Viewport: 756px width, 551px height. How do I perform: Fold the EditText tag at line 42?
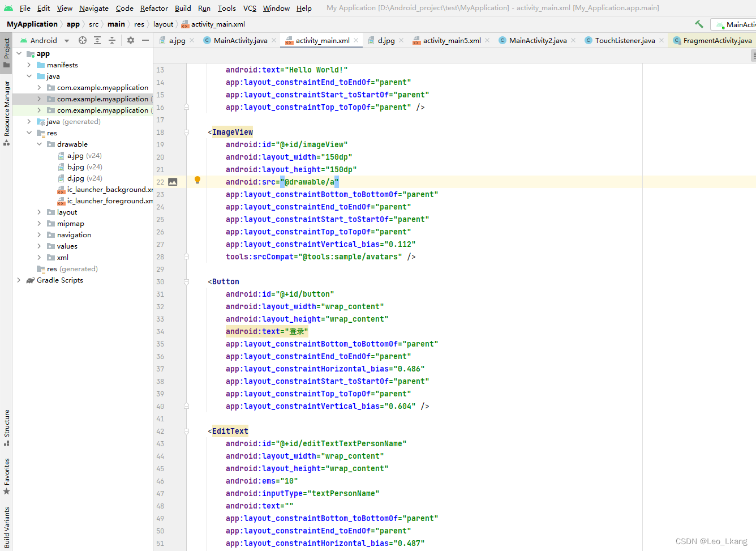[186, 431]
